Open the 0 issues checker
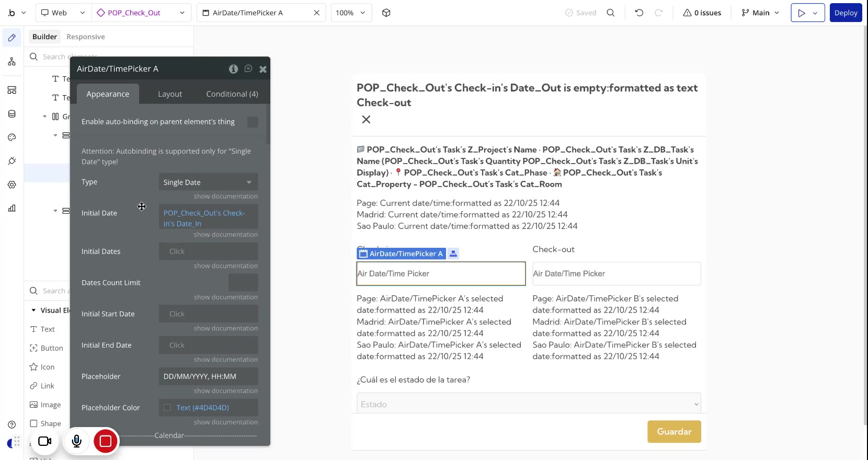 click(x=702, y=13)
